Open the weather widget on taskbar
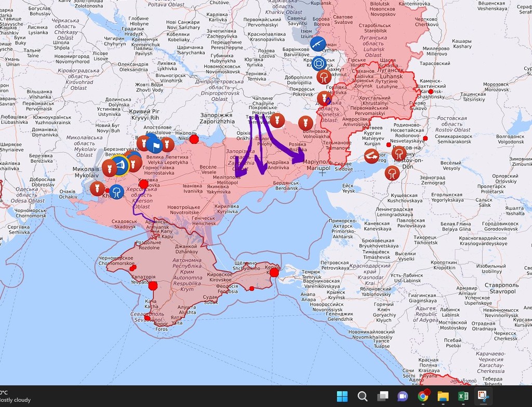 tap(15, 396)
